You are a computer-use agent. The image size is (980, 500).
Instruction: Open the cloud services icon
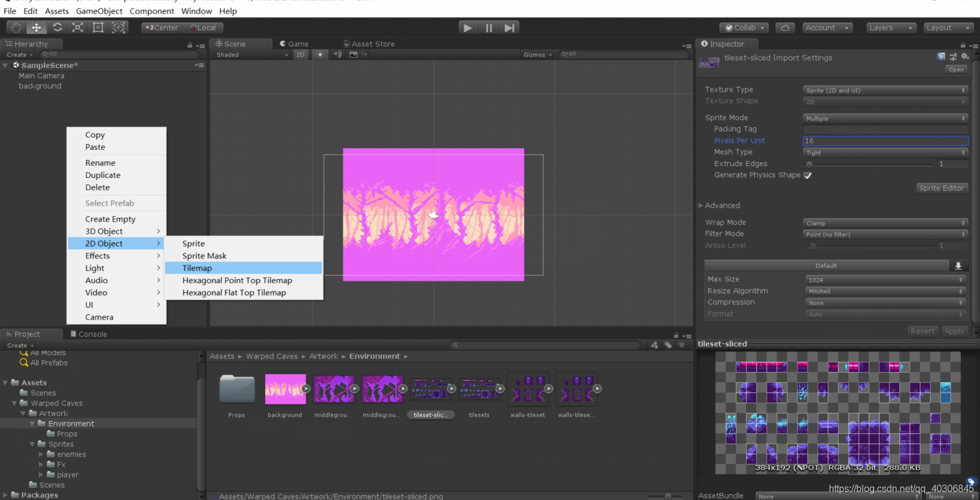(785, 28)
